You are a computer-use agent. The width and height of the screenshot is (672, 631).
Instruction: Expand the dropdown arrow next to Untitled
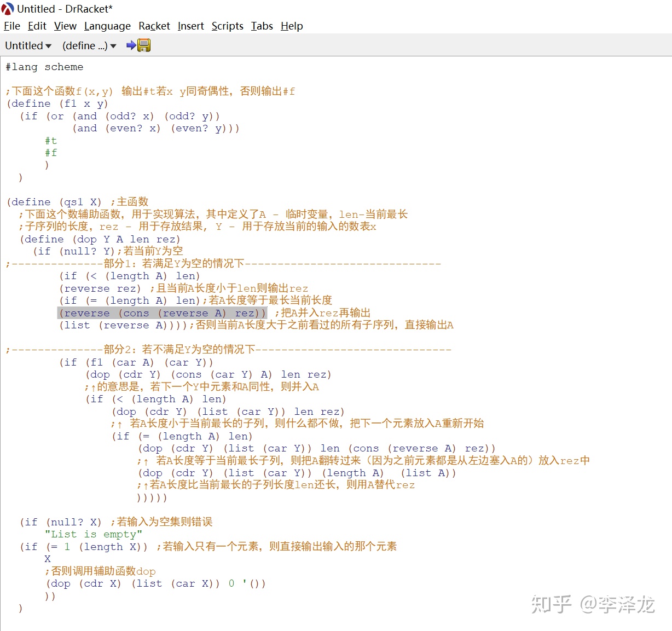[48, 46]
